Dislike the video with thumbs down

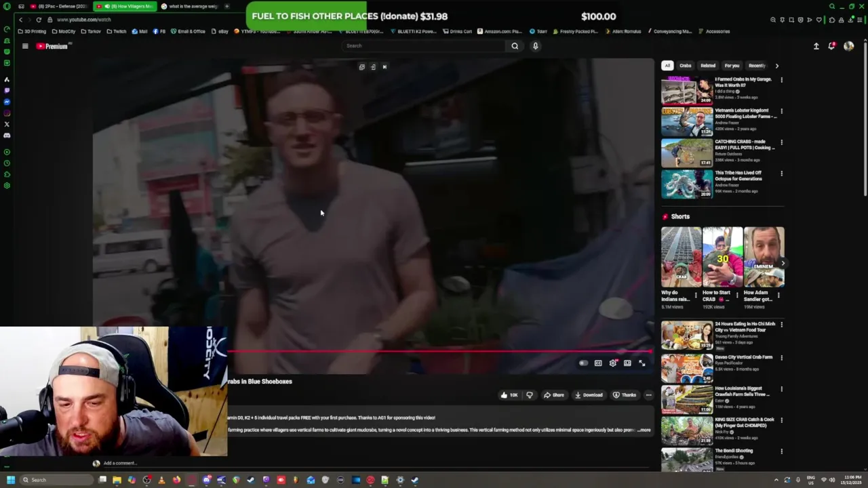(530, 395)
